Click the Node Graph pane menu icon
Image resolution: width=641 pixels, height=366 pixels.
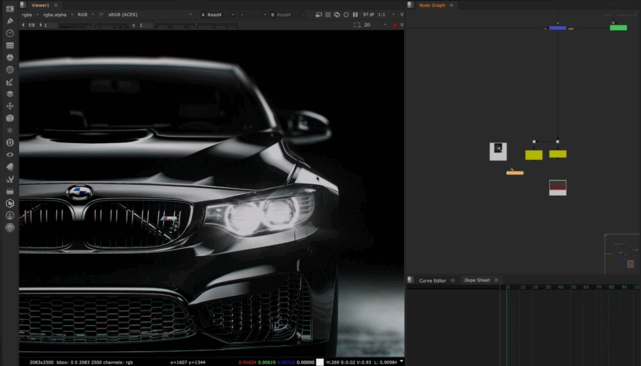coord(410,5)
